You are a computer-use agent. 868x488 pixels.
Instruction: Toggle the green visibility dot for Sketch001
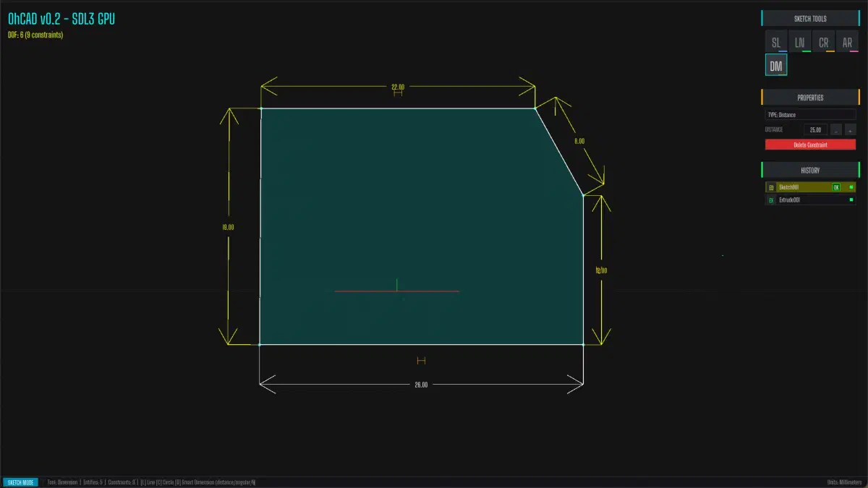(x=851, y=187)
